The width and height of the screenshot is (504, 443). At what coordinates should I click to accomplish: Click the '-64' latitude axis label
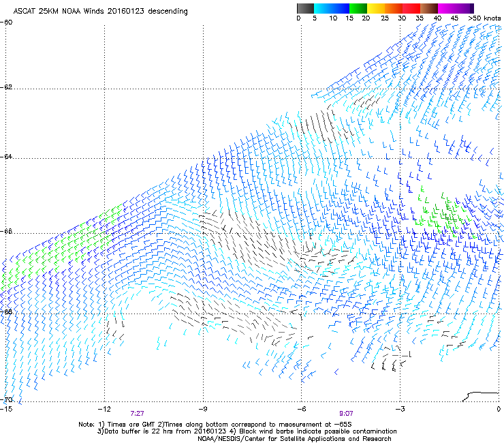click(6, 157)
